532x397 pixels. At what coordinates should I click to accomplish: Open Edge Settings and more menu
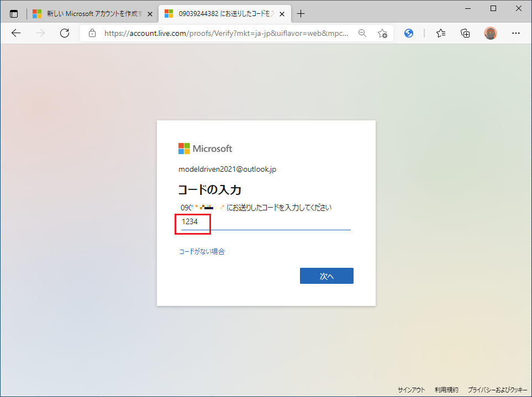coord(516,33)
